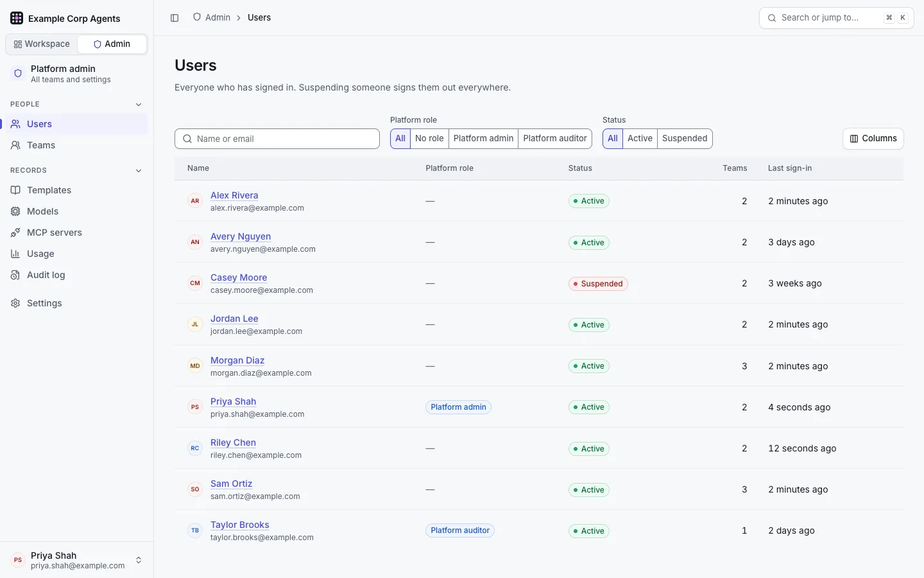Select Users in the sidebar

[77, 124]
